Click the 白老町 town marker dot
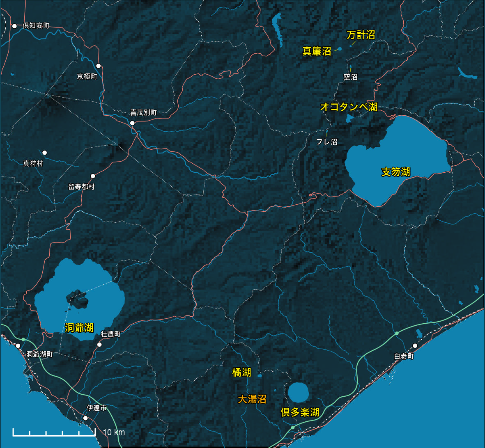The width and height of the screenshot is (485, 448). 415,346
